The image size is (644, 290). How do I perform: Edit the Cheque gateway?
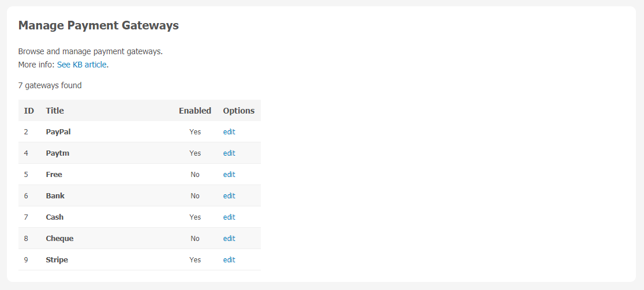point(229,238)
